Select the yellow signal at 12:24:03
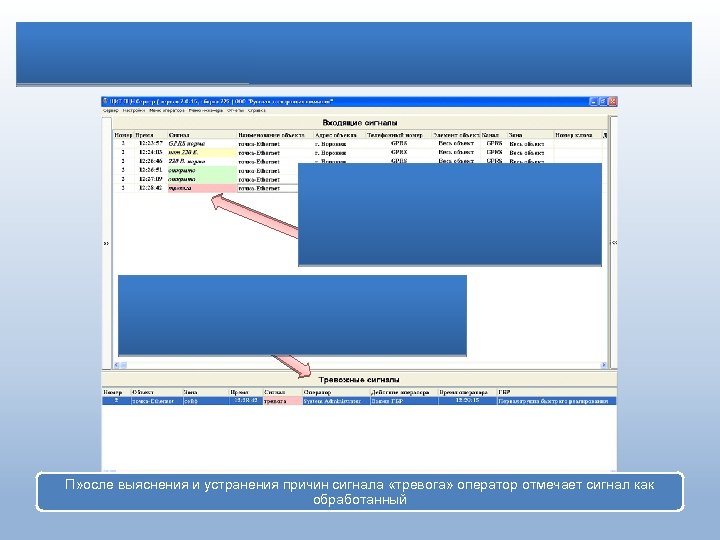 202,152
